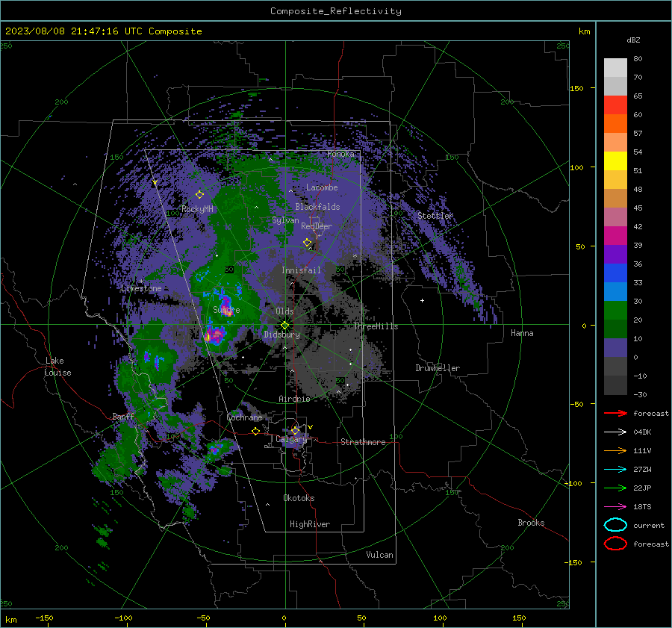
Task: Click the Cochrane town label
Action: [x=244, y=417]
